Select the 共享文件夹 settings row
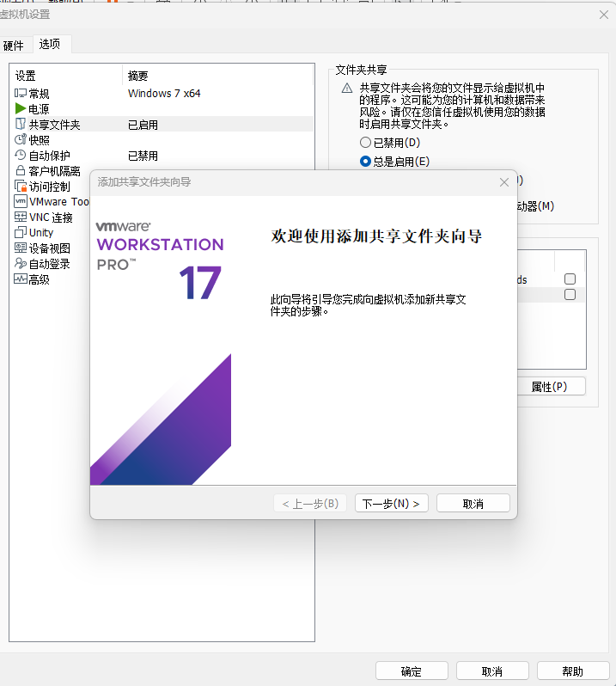 point(162,125)
